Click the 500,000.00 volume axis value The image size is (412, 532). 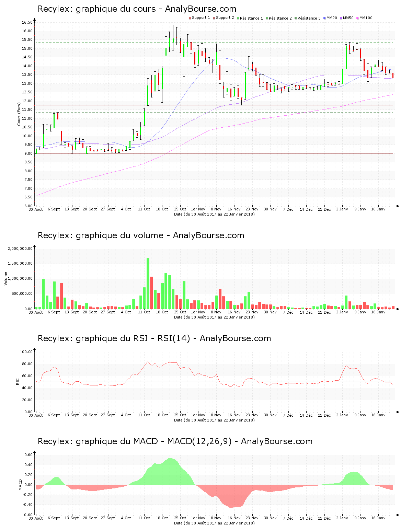[x=22, y=294]
